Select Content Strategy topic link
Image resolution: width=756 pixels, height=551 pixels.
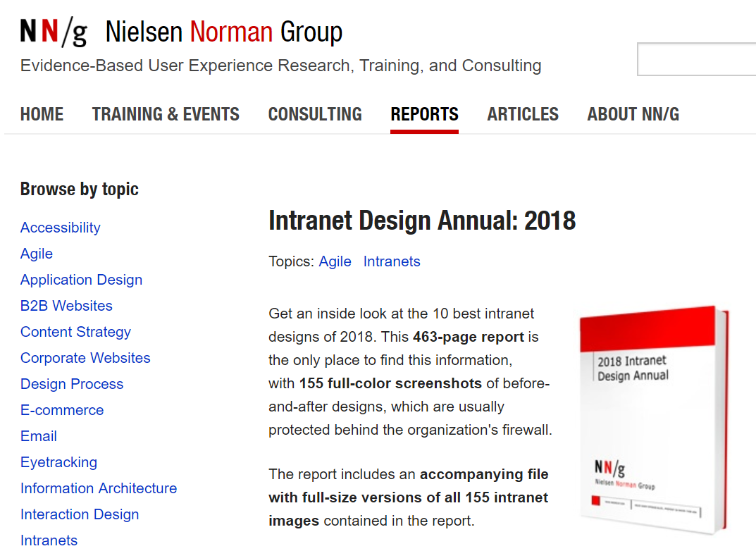[x=75, y=332]
